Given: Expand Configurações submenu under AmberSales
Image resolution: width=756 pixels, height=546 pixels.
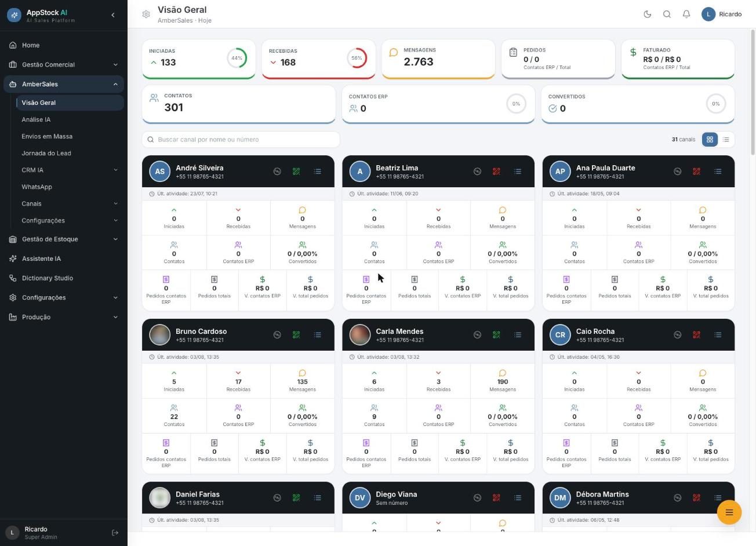Looking at the screenshot, I should [70, 220].
